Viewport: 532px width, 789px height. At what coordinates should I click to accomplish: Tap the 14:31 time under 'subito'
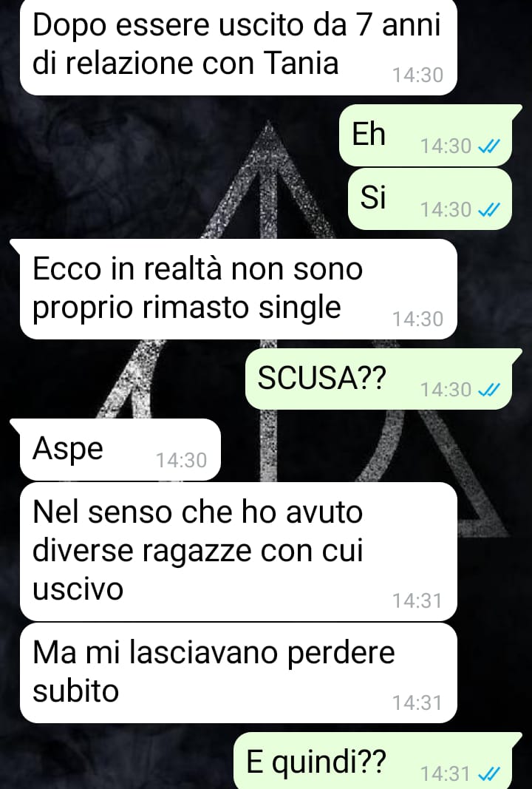(417, 702)
